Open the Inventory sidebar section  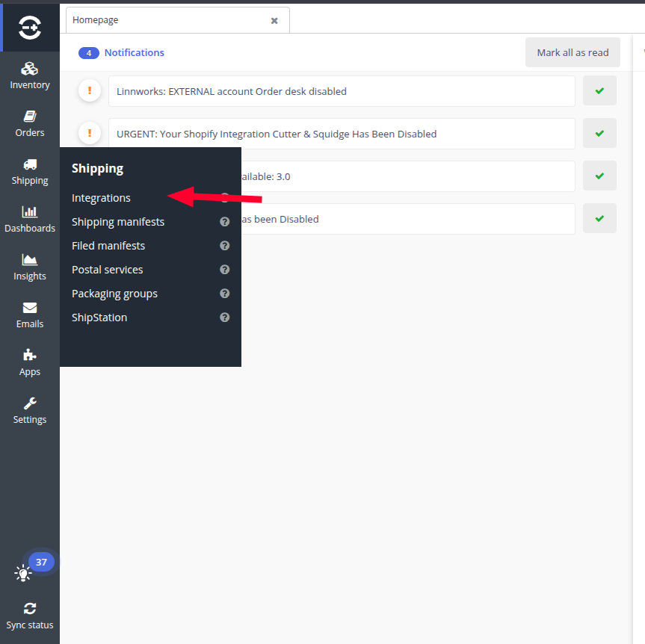pyautogui.click(x=30, y=76)
